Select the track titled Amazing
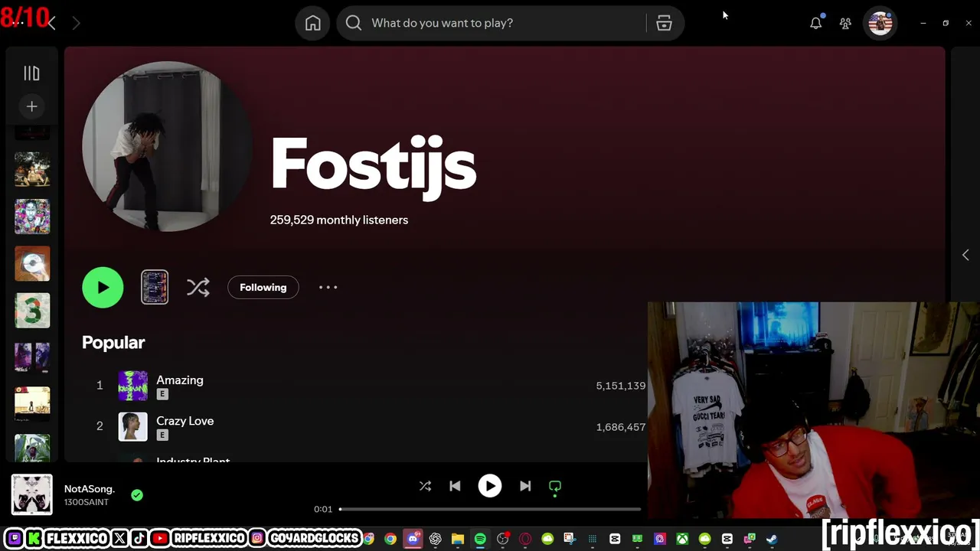Viewport: 980px width, 551px height. tap(180, 380)
